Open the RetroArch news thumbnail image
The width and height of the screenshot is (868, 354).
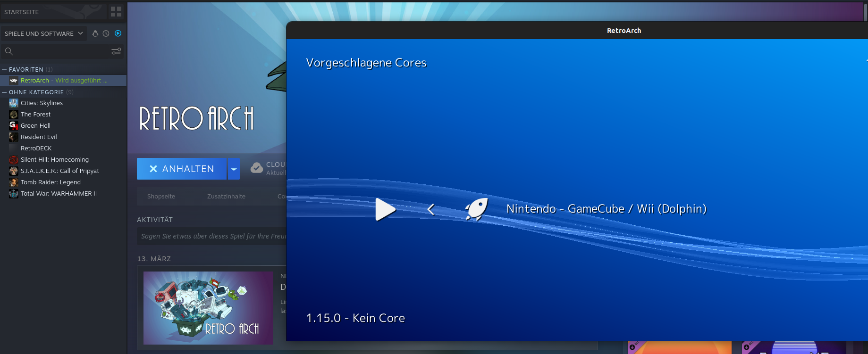point(208,308)
